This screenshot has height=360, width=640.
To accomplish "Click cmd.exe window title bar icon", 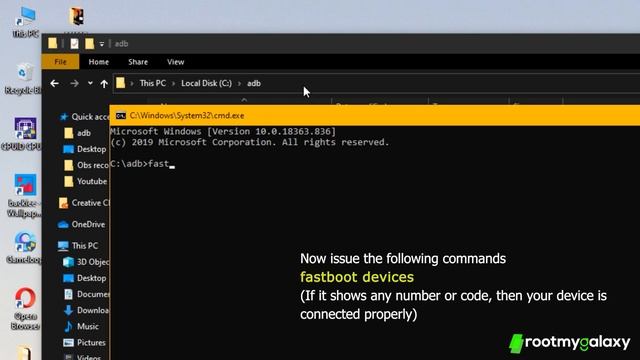I will (120, 116).
